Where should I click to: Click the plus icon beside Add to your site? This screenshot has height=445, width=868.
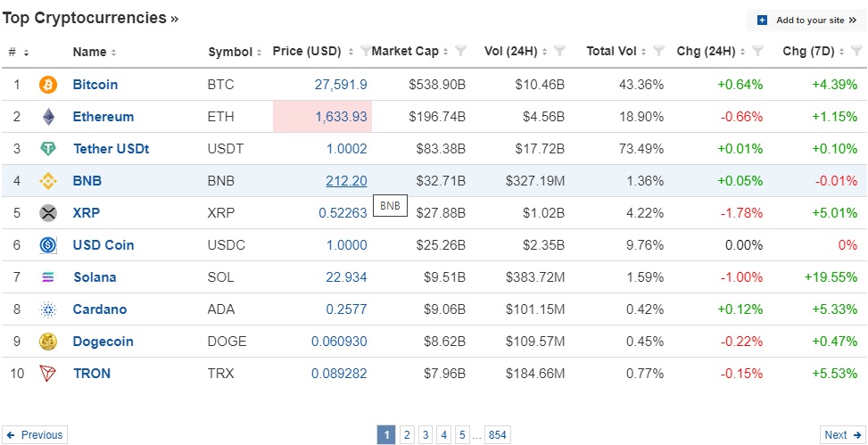(762, 21)
